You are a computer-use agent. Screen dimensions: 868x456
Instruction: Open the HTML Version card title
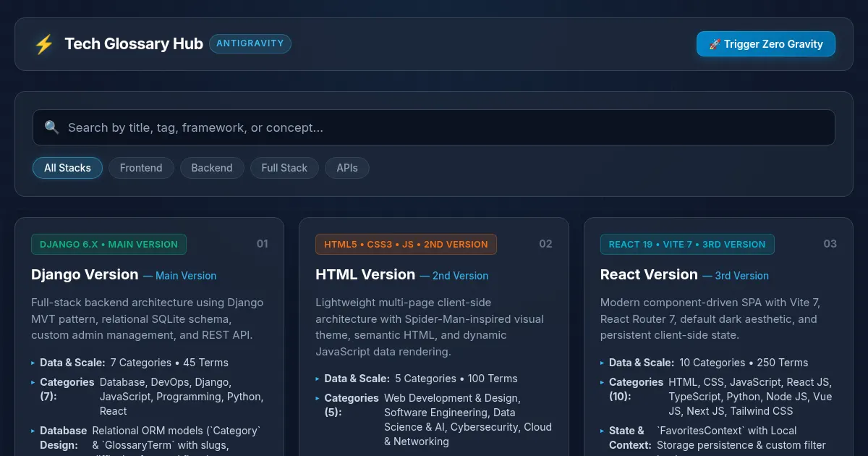tap(365, 274)
